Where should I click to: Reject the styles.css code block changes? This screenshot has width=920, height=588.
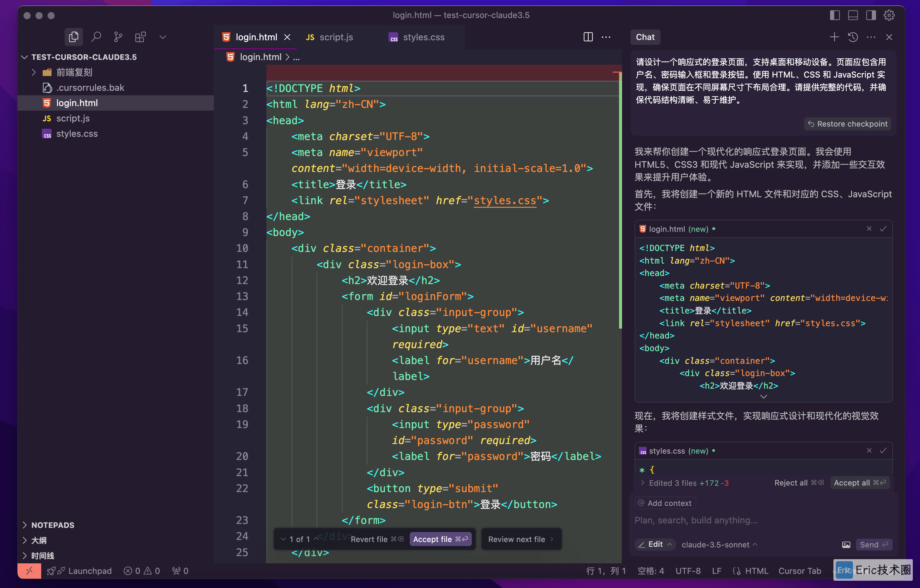(x=869, y=450)
